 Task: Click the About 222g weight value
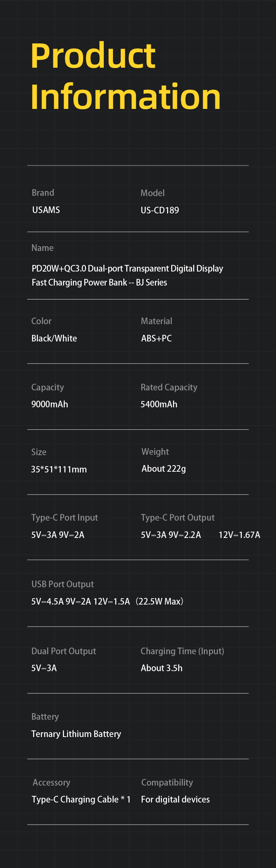click(164, 469)
